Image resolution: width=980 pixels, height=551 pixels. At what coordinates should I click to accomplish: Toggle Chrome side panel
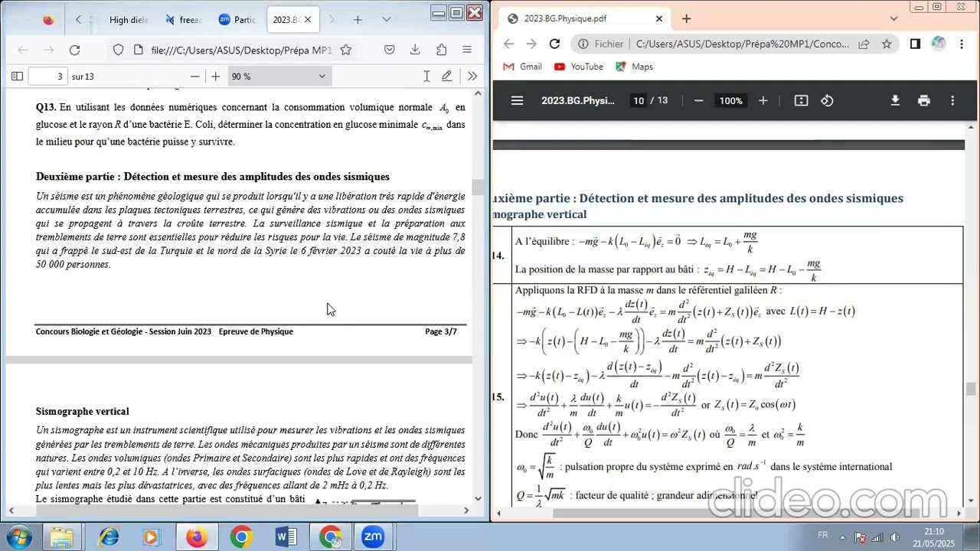click(x=915, y=44)
